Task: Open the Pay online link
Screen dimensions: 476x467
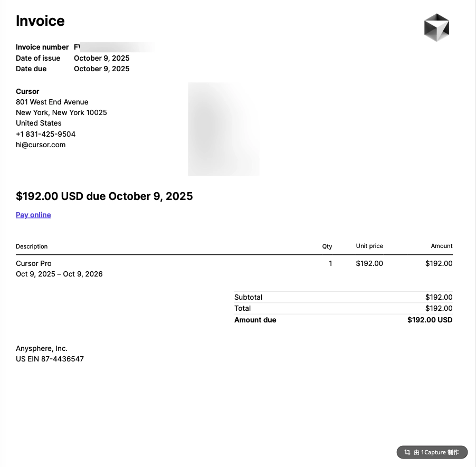Action: pos(33,215)
